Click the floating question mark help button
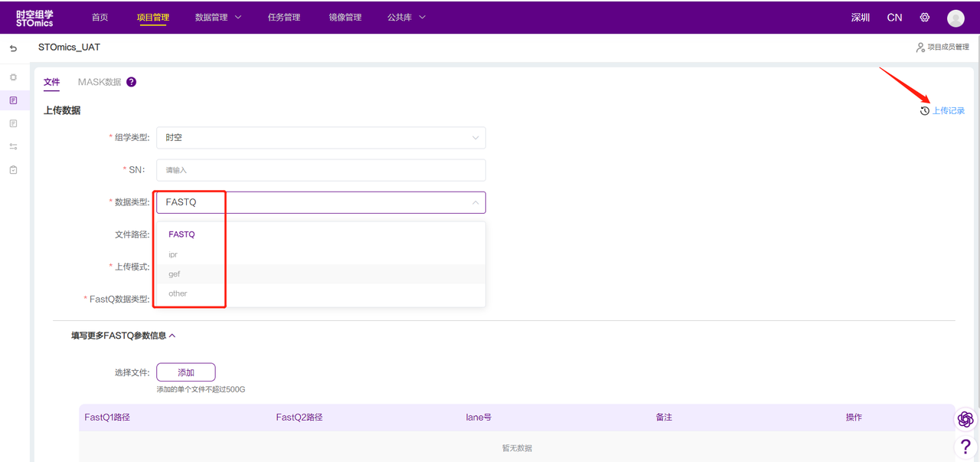 [x=965, y=446]
